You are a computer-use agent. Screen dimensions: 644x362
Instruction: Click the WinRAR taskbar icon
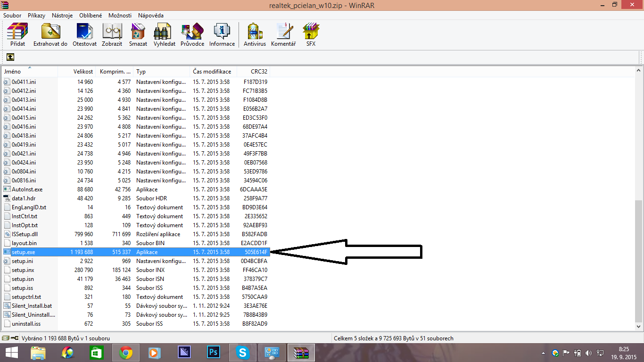point(301,353)
